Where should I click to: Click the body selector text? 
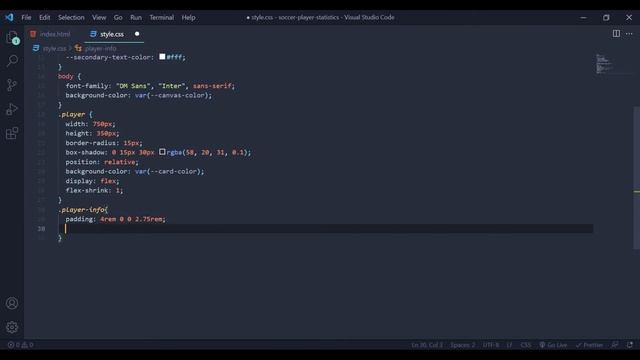click(65, 76)
